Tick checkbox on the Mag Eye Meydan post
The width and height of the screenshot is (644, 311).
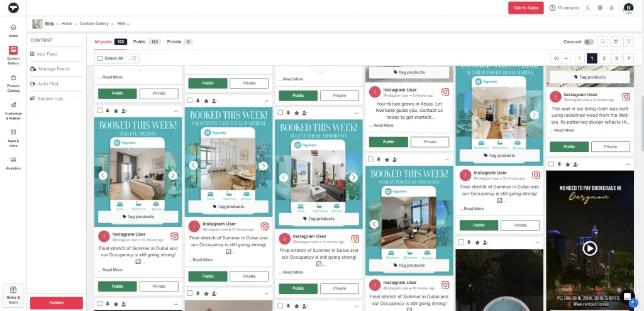[x=100, y=111]
